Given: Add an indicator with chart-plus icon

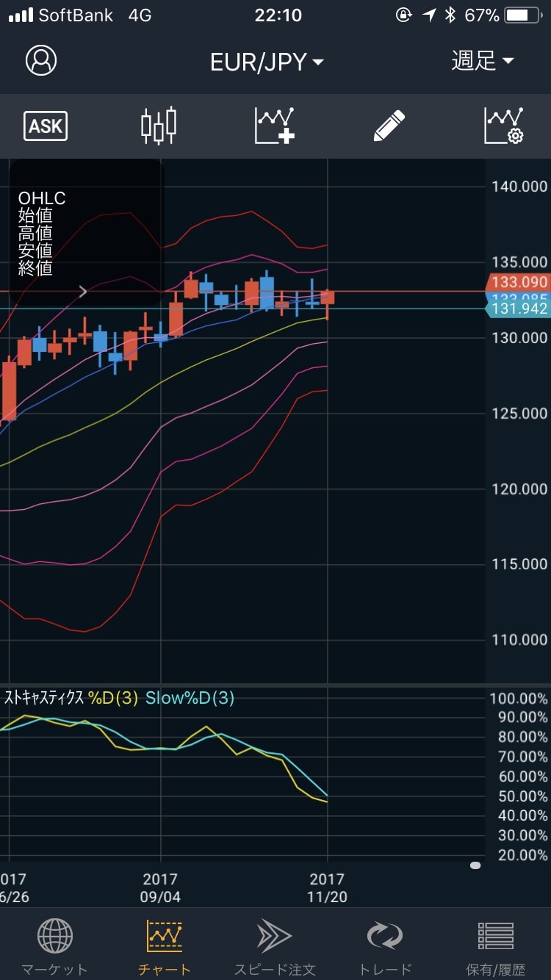Looking at the screenshot, I should (275, 126).
